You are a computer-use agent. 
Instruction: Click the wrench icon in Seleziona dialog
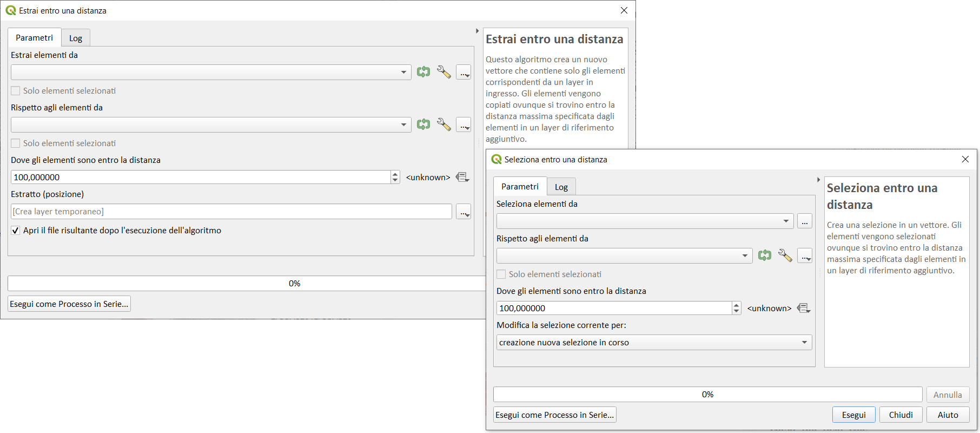[x=785, y=255]
